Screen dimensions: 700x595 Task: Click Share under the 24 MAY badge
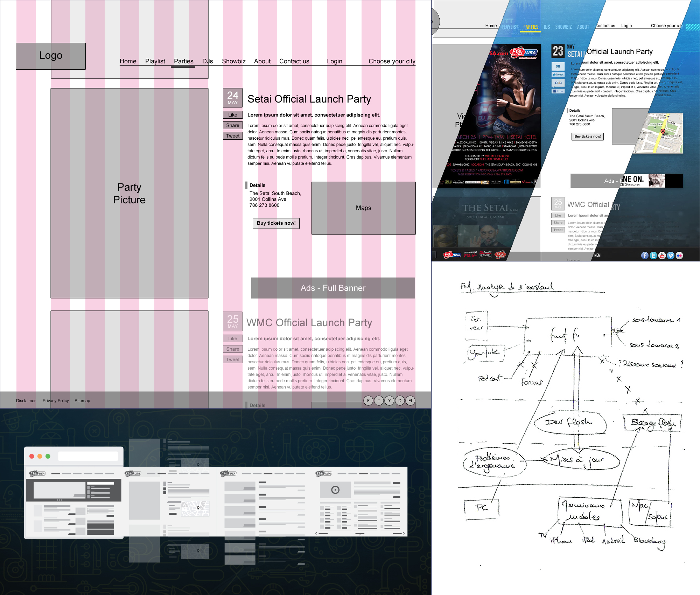tap(233, 125)
